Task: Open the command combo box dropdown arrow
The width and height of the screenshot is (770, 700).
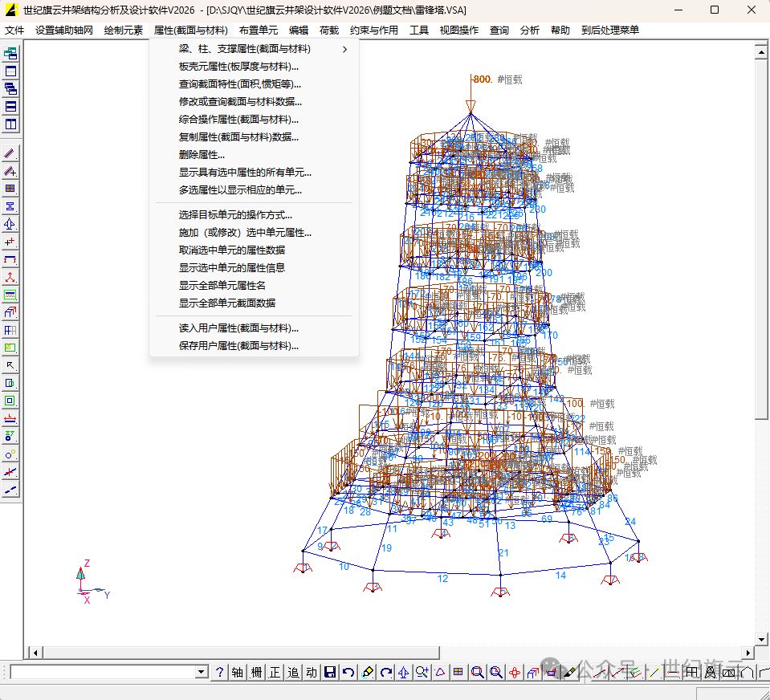Action: point(202,672)
